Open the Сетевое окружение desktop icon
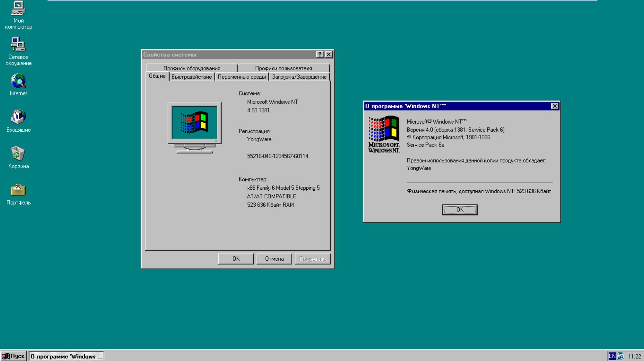 coord(18,44)
